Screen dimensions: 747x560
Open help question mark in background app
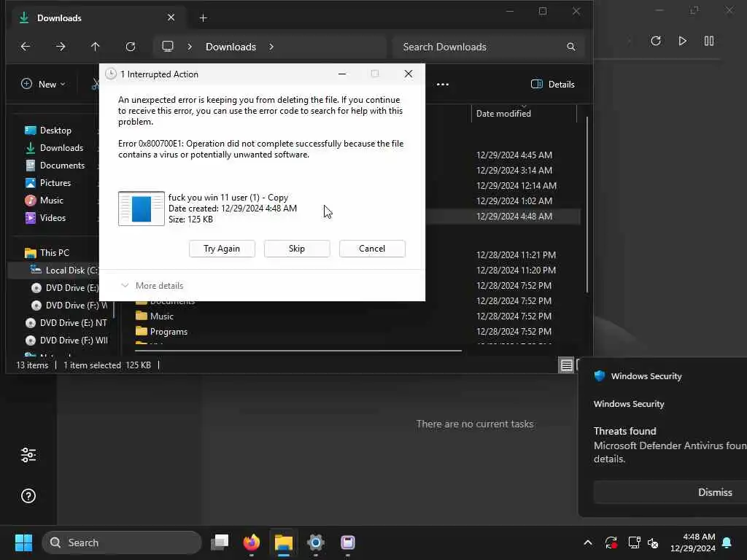pyautogui.click(x=28, y=496)
